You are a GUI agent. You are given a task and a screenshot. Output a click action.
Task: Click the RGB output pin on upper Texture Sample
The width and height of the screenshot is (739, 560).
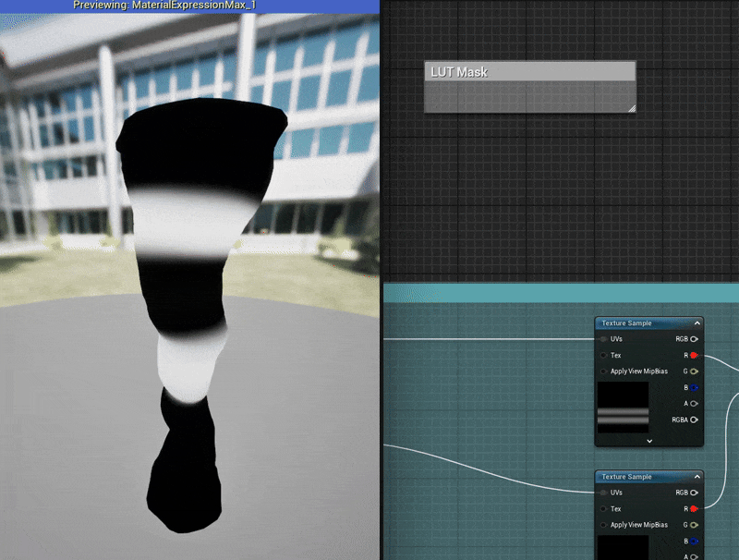click(x=694, y=339)
